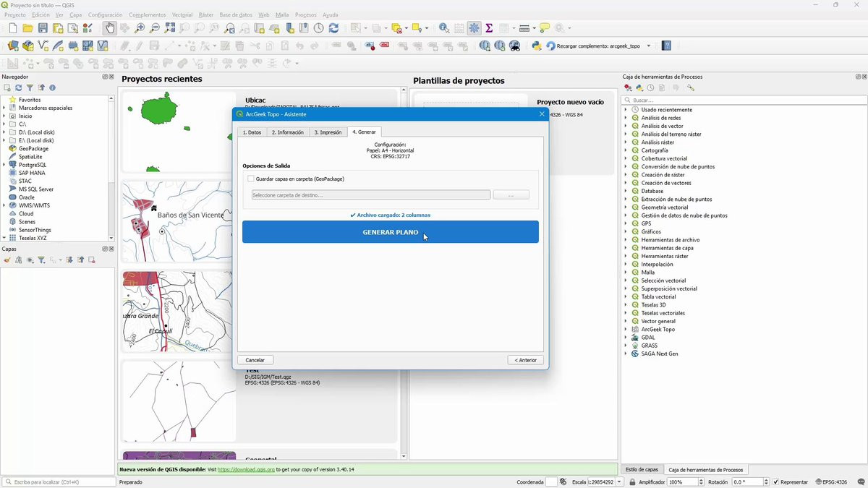Click the Escriba para localizar bar
The image size is (868, 488).
[x=58, y=481]
